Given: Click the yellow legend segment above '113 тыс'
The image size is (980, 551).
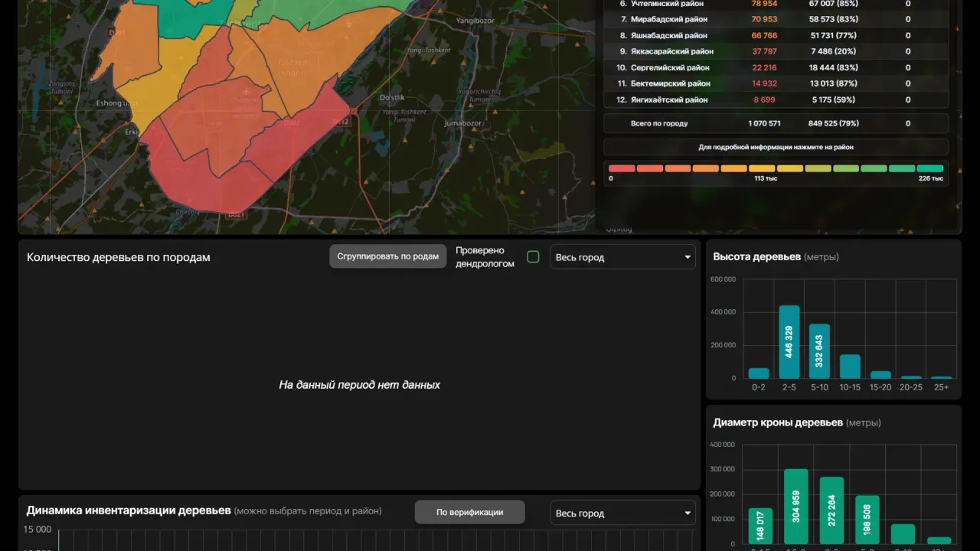Looking at the screenshot, I should click(762, 168).
